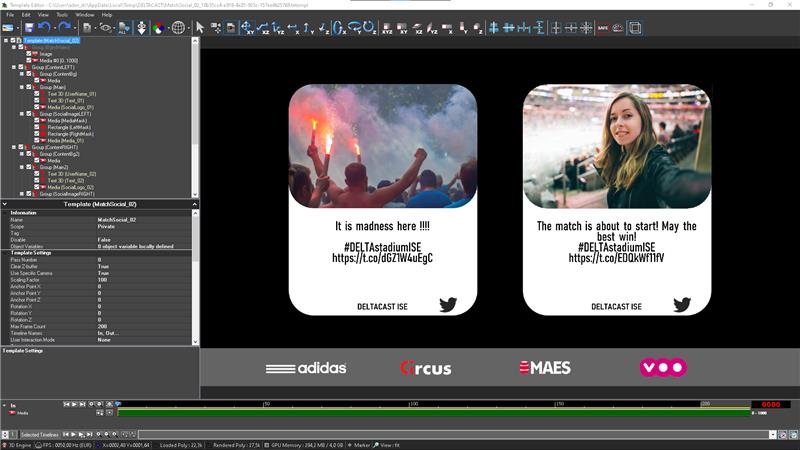Click the Save icon in toolbar
The height and width of the screenshot is (450, 800).
[x=29, y=27]
